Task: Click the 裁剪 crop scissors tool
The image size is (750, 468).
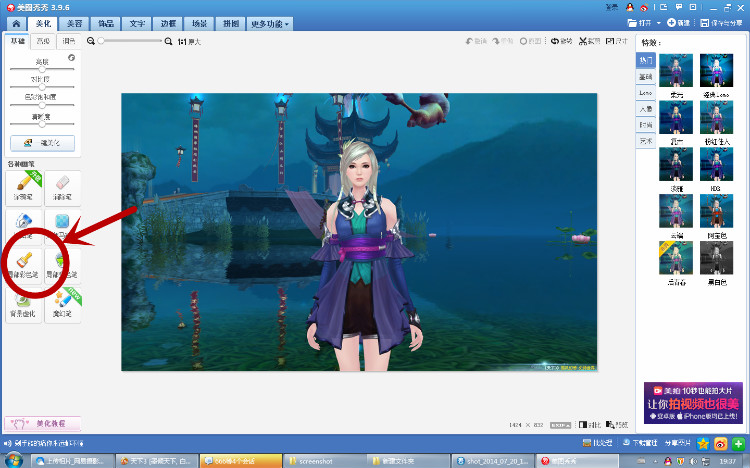Action: [x=589, y=41]
